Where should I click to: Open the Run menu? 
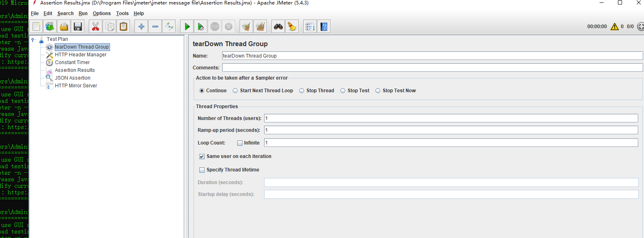point(83,13)
